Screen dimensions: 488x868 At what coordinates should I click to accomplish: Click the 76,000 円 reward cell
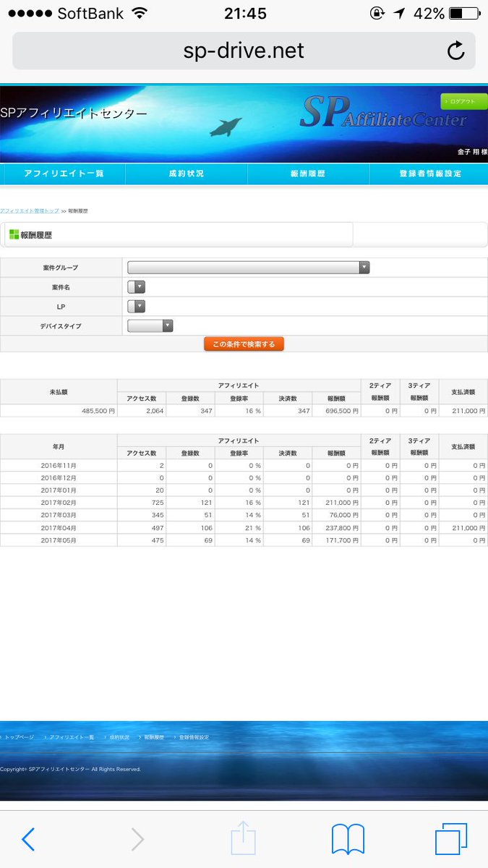click(336, 516)
